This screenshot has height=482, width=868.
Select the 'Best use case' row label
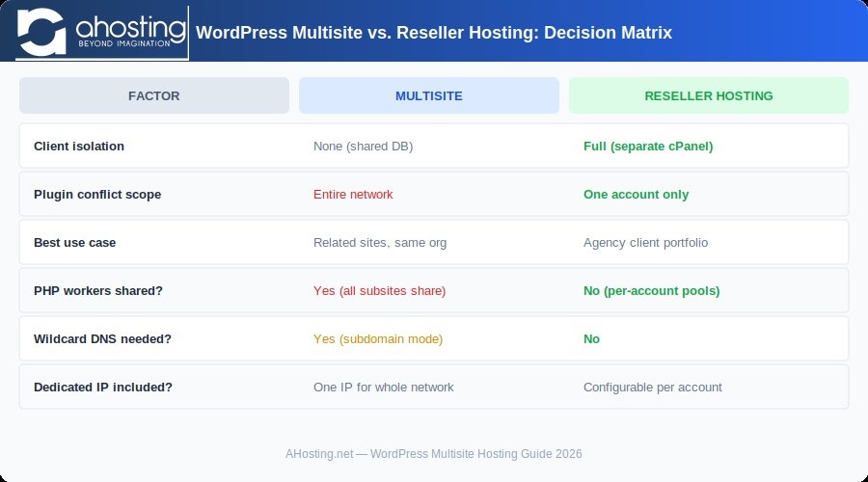coord(74,242)
